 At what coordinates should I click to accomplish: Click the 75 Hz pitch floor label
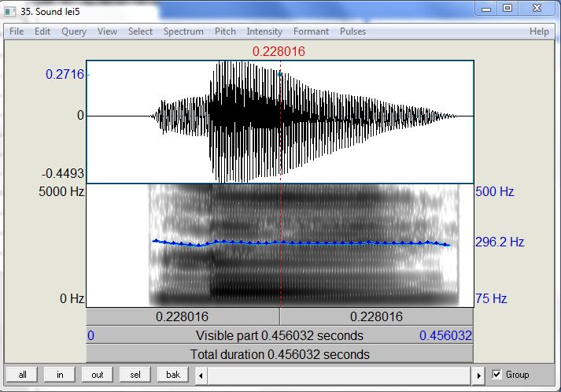tap(491, 298)
